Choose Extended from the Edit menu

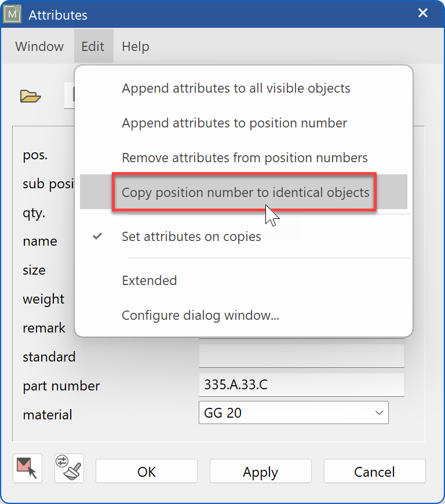coord(243,280)
